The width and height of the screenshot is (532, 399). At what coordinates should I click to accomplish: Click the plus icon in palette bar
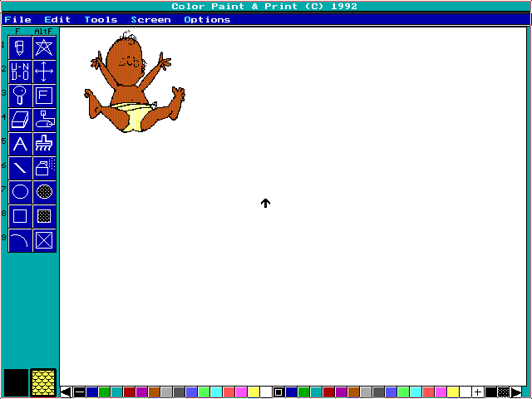(478, 392)
